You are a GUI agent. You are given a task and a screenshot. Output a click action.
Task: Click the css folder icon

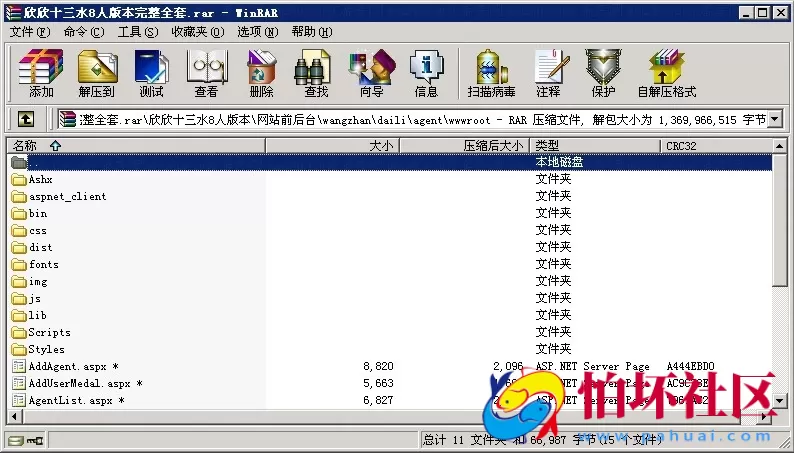(x=19, y=231)
